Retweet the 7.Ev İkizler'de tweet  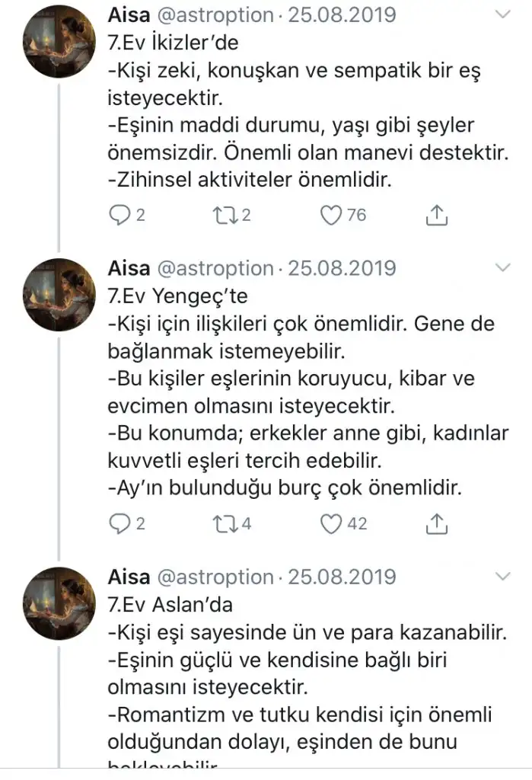(226, 216)
